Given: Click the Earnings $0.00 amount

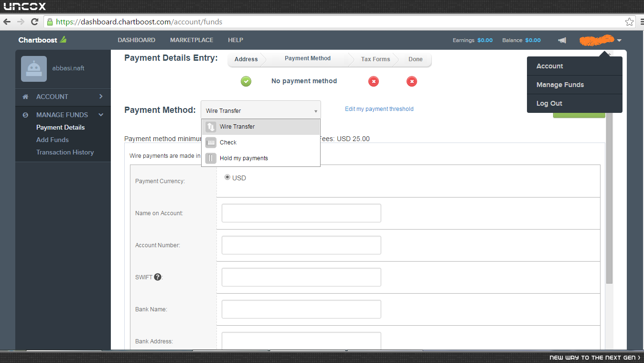Looking at the screenshot, I should [485, 40].
